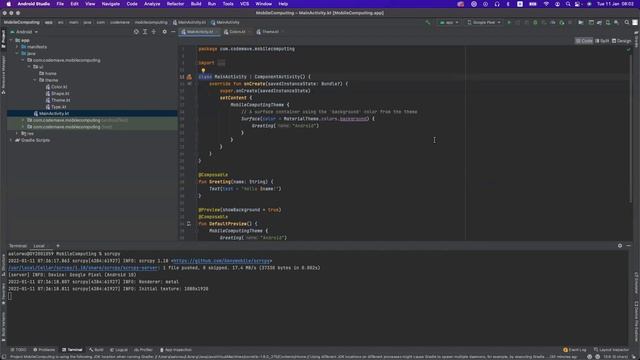Select Shape.kt in project tree
Image resolution: width=640 pixels, height=360 pixels.
coord(60,93)
